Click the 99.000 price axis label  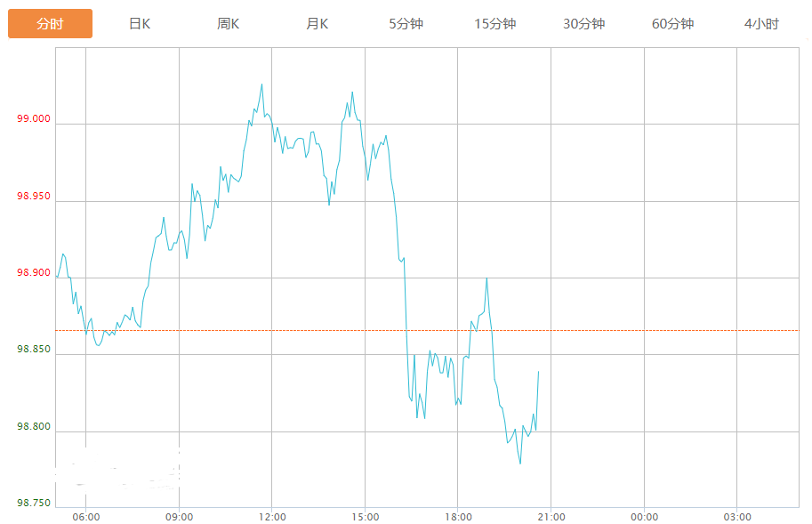pos(34,119)
